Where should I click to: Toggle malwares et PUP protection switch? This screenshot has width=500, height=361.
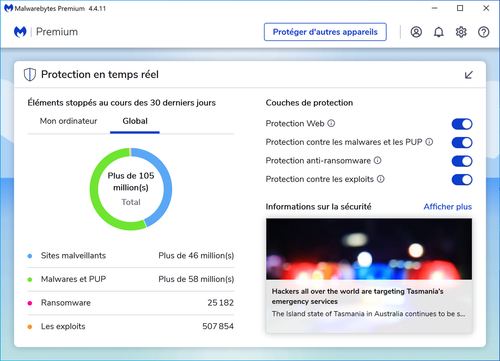(462, 143)
